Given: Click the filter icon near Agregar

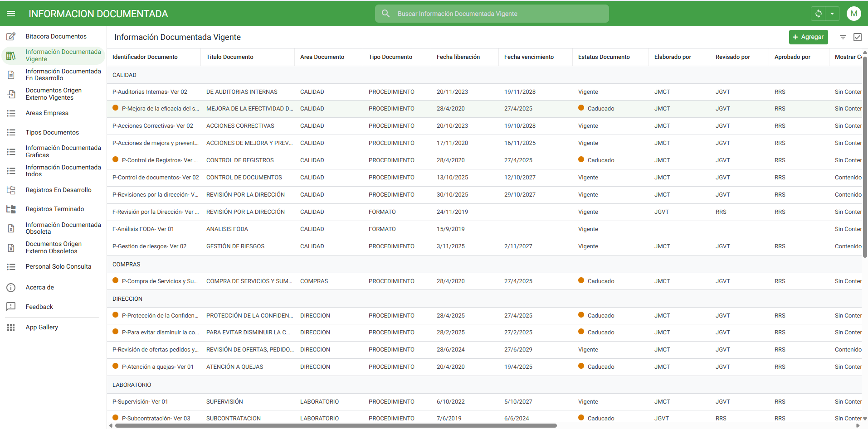Looking at the screenshot, I should coord(843,37).
